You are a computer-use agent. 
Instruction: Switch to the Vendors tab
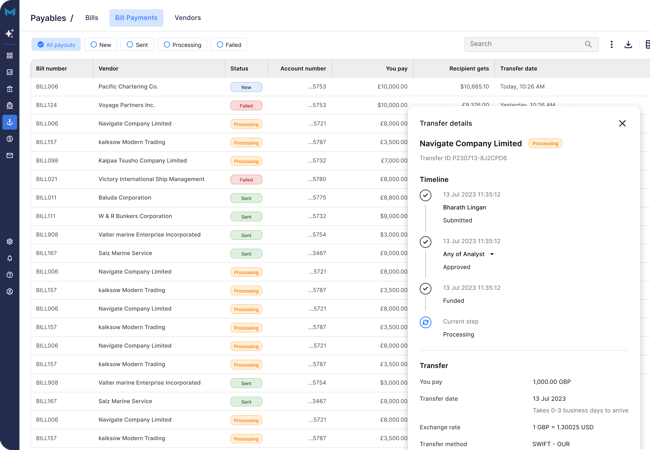pos(187,18)
